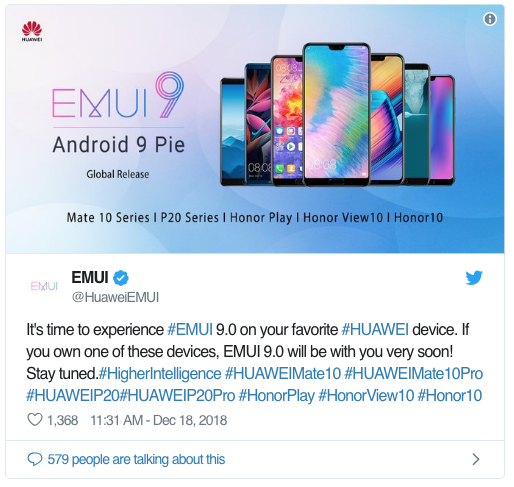Image resolution: width=514 pixels, height=487 pixels.
Task: Click the #Honor10 hashtag
Action: [x=450, y=396]
